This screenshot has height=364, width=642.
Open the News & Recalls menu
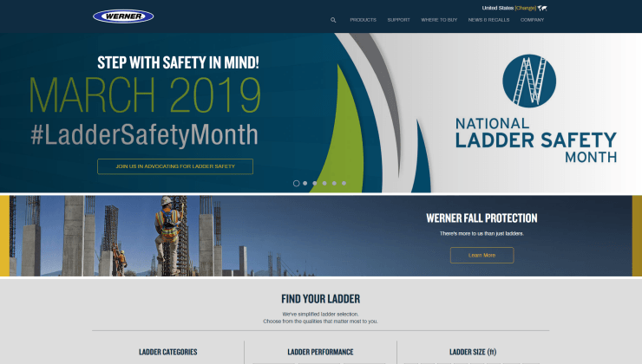[x=488, y=19]
